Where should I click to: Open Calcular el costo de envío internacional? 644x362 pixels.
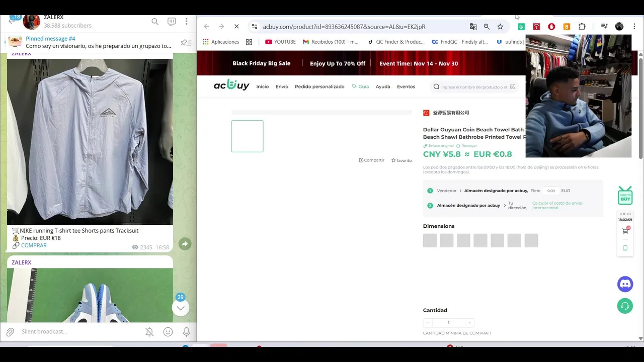click(557, 205)
